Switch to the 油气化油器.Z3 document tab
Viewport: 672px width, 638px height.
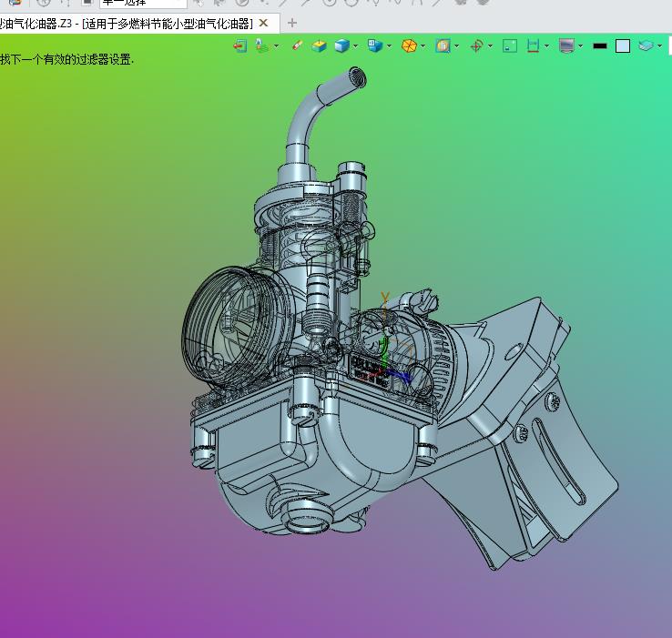click(x=127, y=23)
